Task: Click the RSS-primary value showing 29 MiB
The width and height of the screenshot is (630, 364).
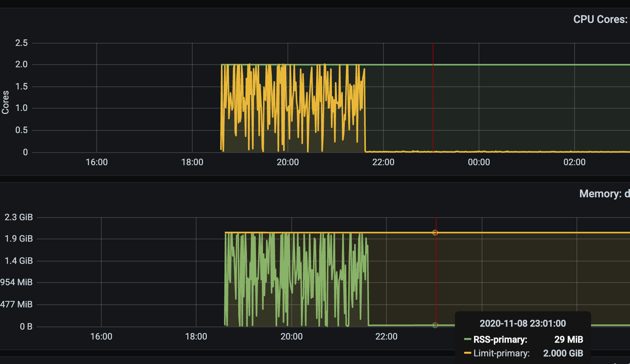Action: (x=570, y=340)
